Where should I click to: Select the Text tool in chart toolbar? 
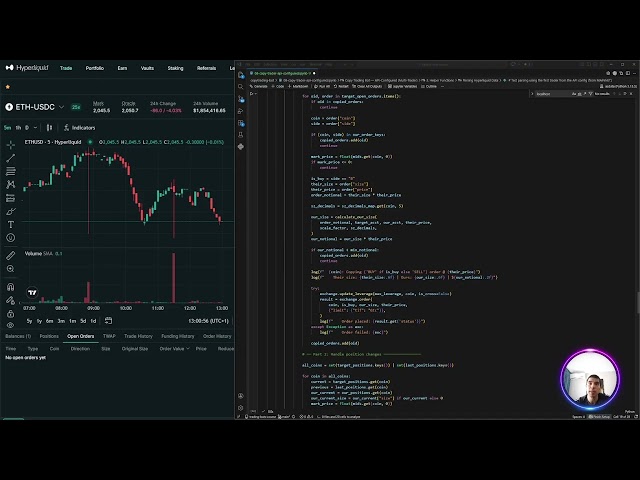coord(11,224)
